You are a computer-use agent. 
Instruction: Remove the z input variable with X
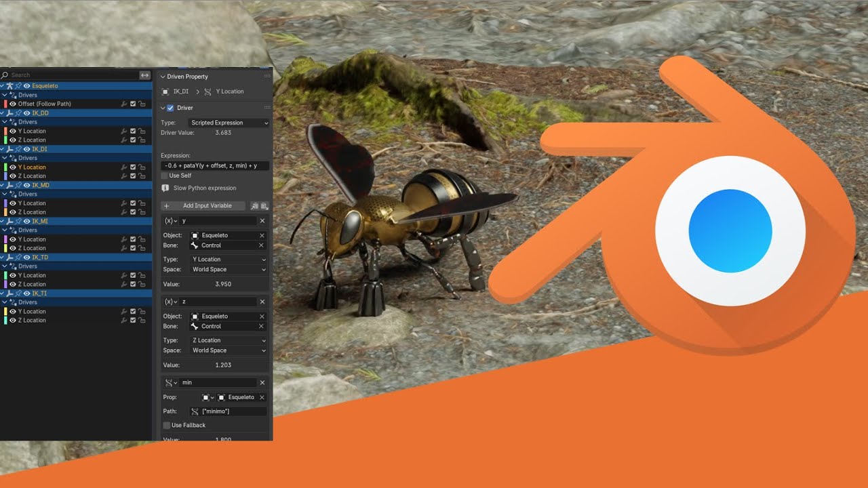[262, 302]
